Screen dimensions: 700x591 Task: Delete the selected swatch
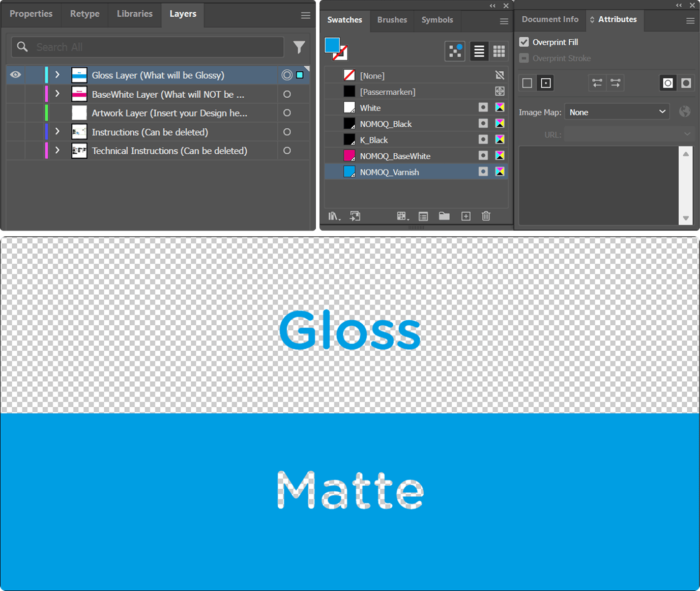486,216
